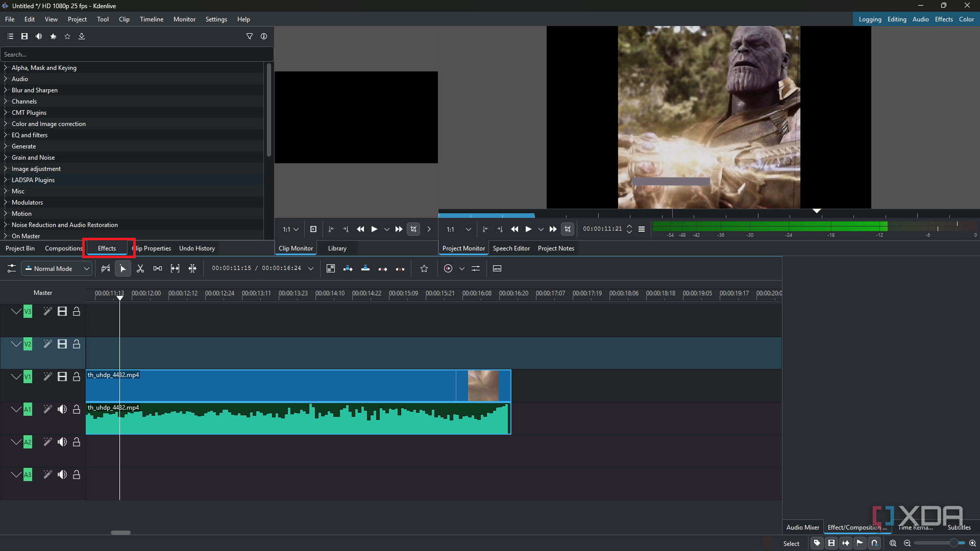Open the filter funnel icon in effects panel
Viewport: 980px width, 551px height.
pyautogui.click(x=250, y=36)
